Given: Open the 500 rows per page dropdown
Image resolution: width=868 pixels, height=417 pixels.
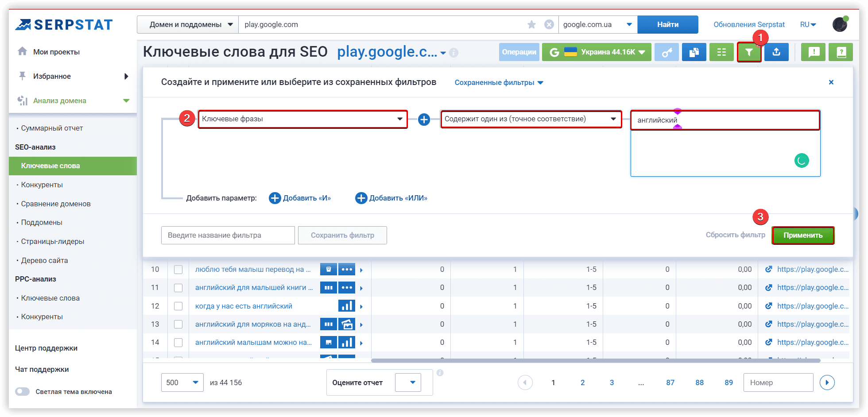Looking at the screenshot, I should coord(182,382).
